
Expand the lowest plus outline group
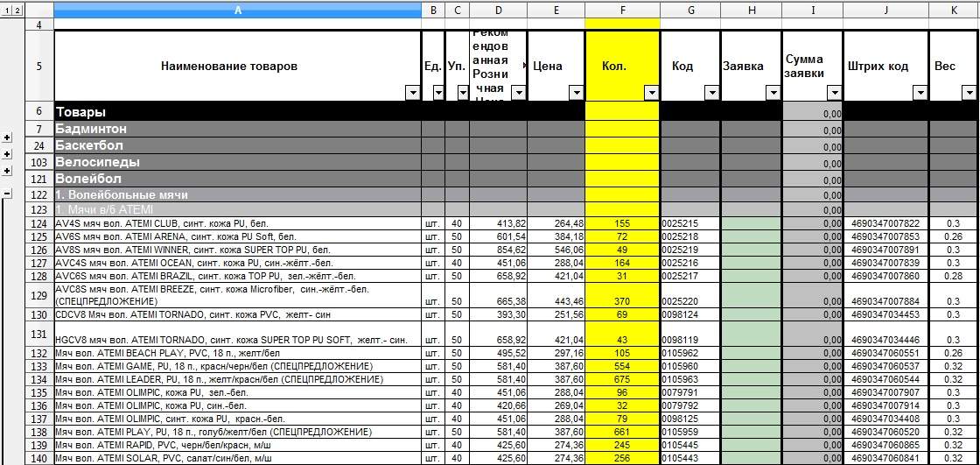pos(8,171)
